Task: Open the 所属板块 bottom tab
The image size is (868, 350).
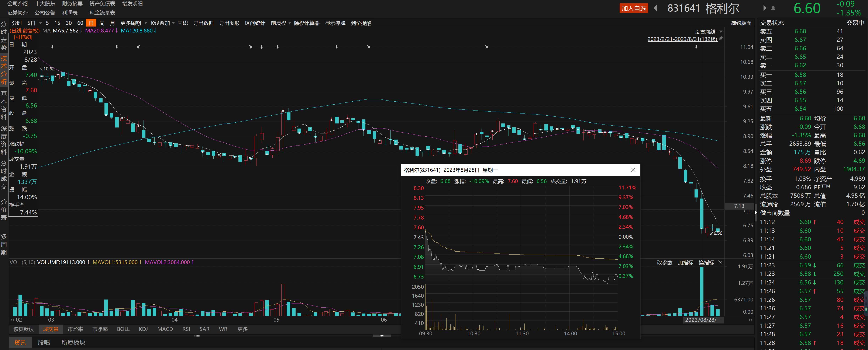Action: pos(73,342)
